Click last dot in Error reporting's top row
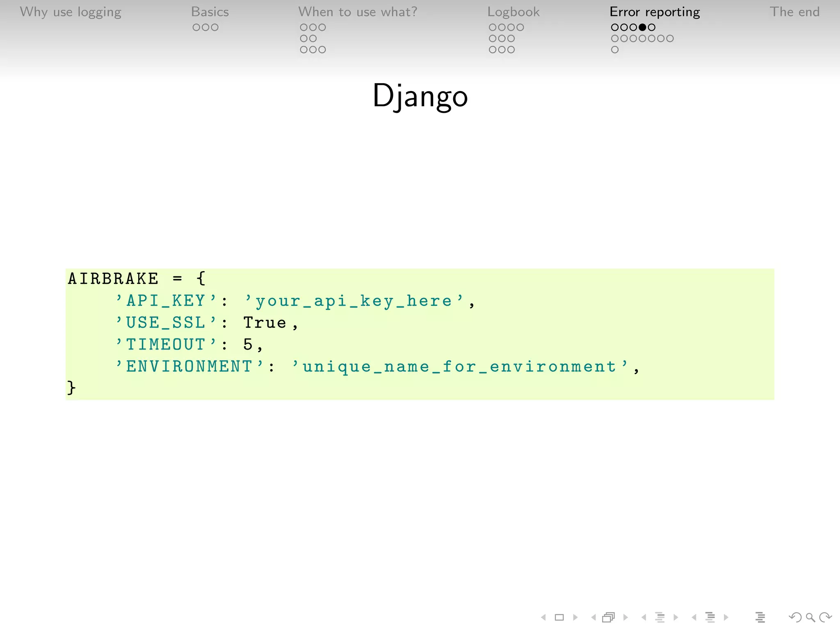This screenshot has width=840, height=630. [x=652, y=27]
